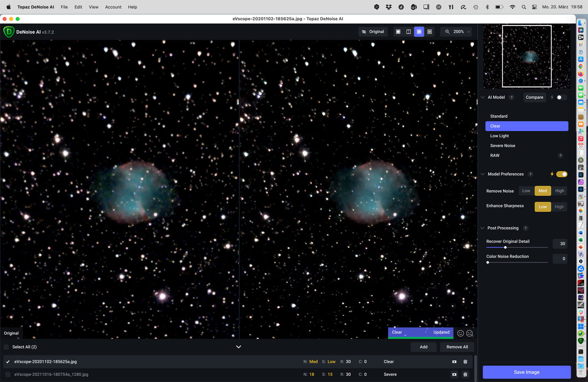Set Enhance Sharpness to Low
Viewport: 588px width, 382px height.
coord(543,207)
